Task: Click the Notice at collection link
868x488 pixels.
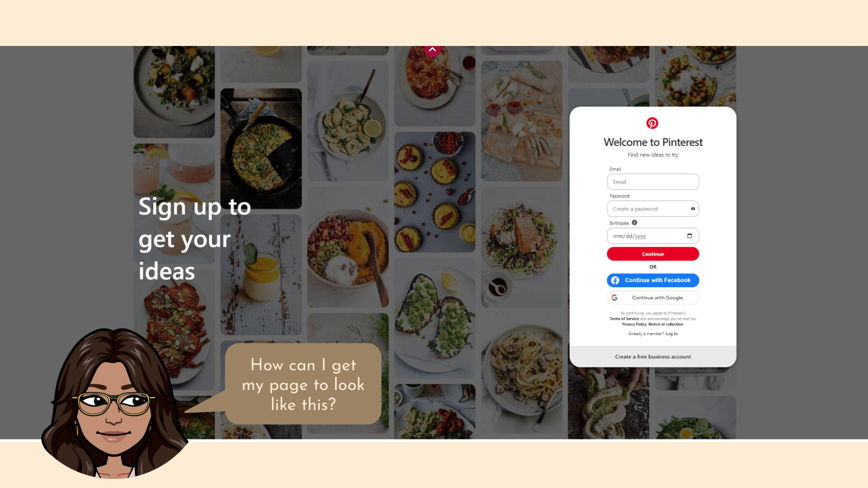Action: point(666,324)
